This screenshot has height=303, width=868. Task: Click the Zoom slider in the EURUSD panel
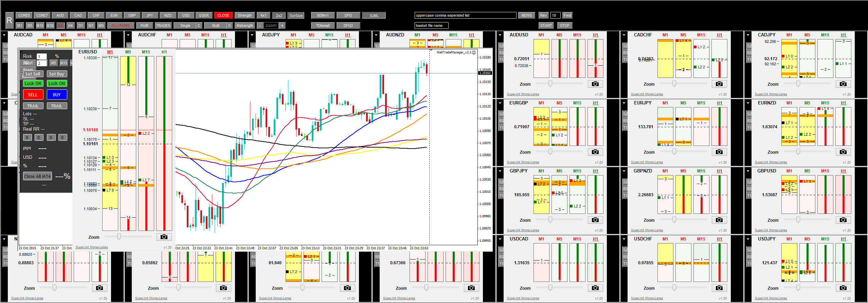128,237
